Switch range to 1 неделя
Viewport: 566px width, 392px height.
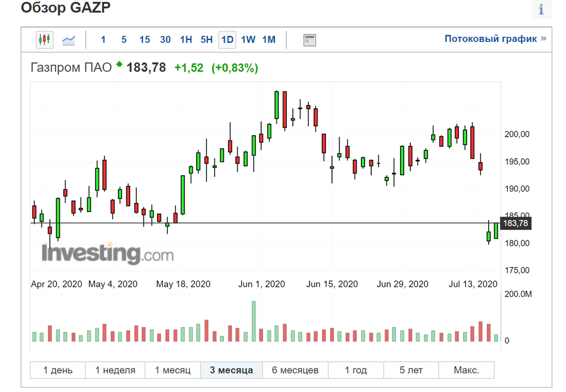click(115, 370)
